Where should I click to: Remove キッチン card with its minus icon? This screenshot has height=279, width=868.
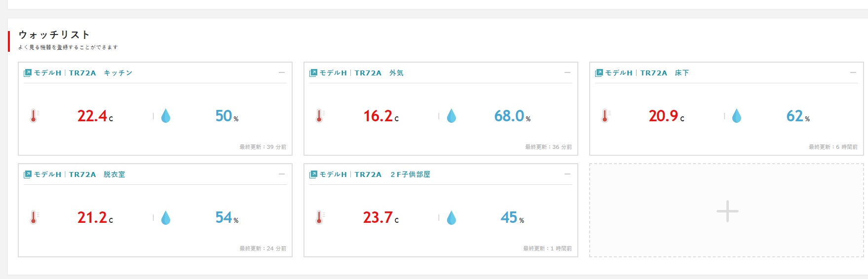tap(282, 72)
